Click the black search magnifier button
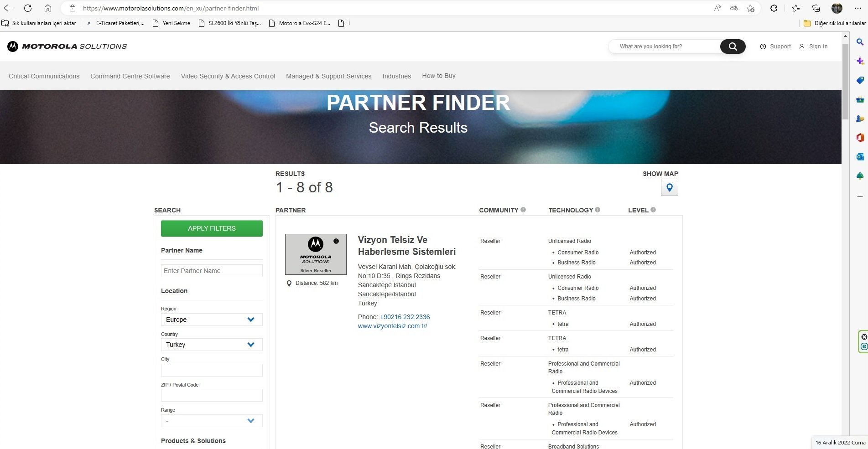The image size is (868, 449). 733,46
